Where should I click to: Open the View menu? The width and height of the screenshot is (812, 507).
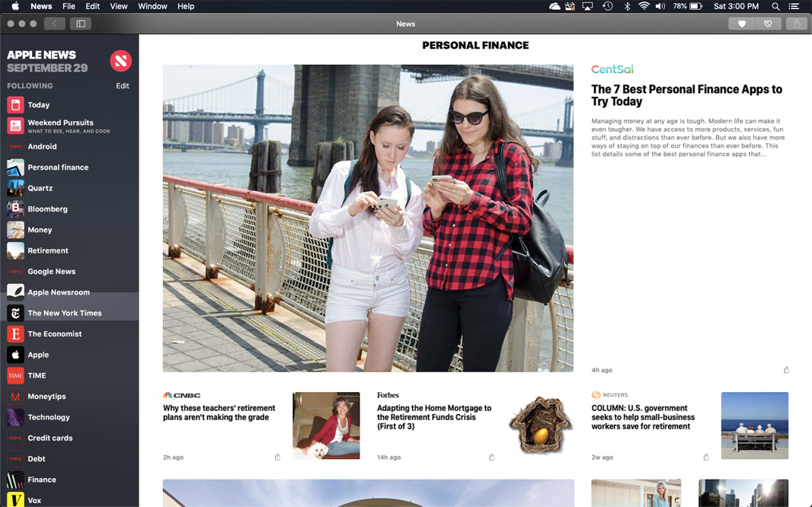point(119,6)
